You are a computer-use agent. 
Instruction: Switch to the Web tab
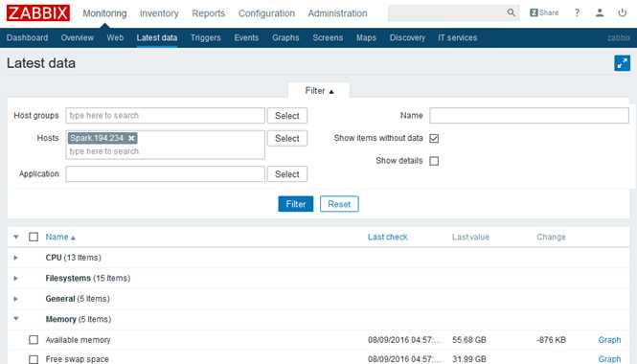click(x=115, y=37)
